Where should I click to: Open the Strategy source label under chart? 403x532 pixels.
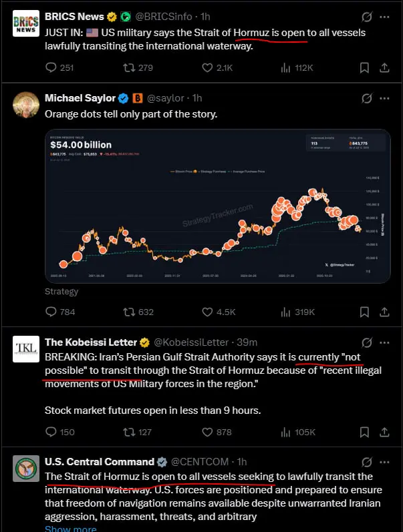click(x=61, y=292)
